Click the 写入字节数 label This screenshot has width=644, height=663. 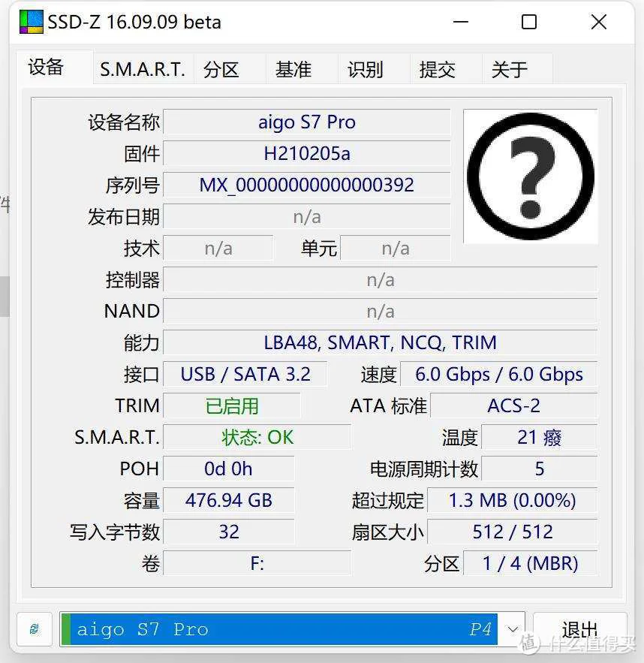(115, 532)
